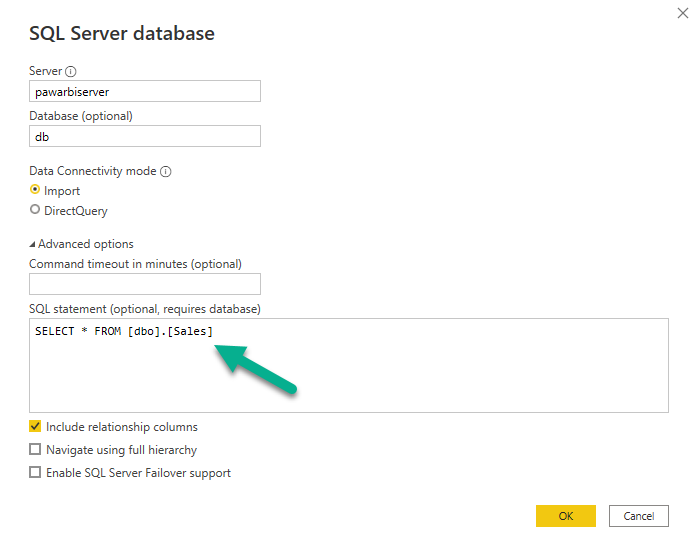The image size is (699, 556).
Task: Click the 'SQL statement (optional, requires database)' label
Action: click(145, 309)
